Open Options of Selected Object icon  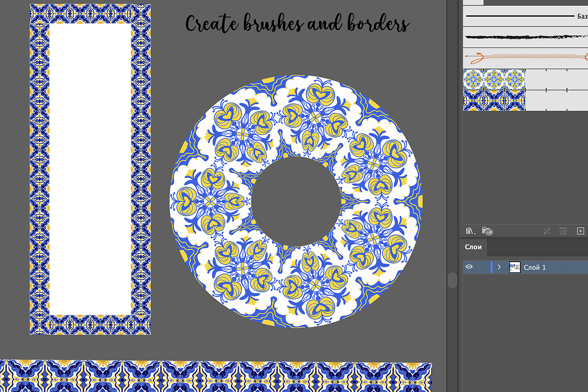point(564,230)
